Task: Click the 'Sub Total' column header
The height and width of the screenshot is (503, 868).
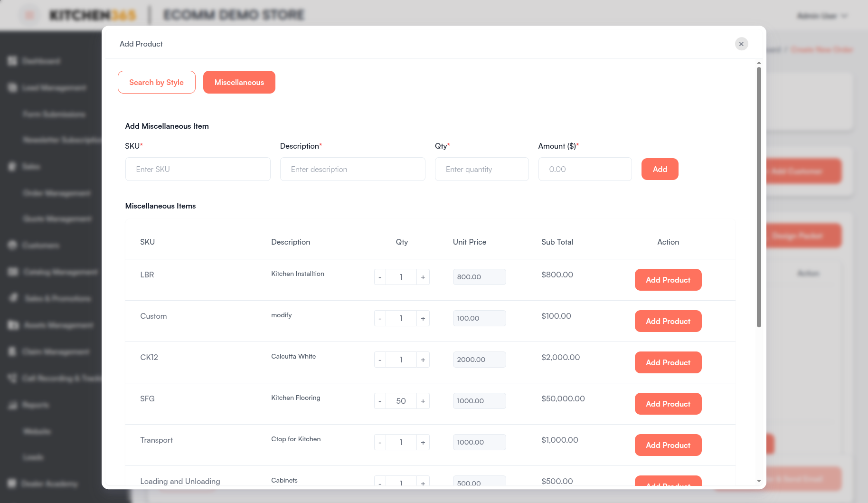Action: [x=557, y=242]
